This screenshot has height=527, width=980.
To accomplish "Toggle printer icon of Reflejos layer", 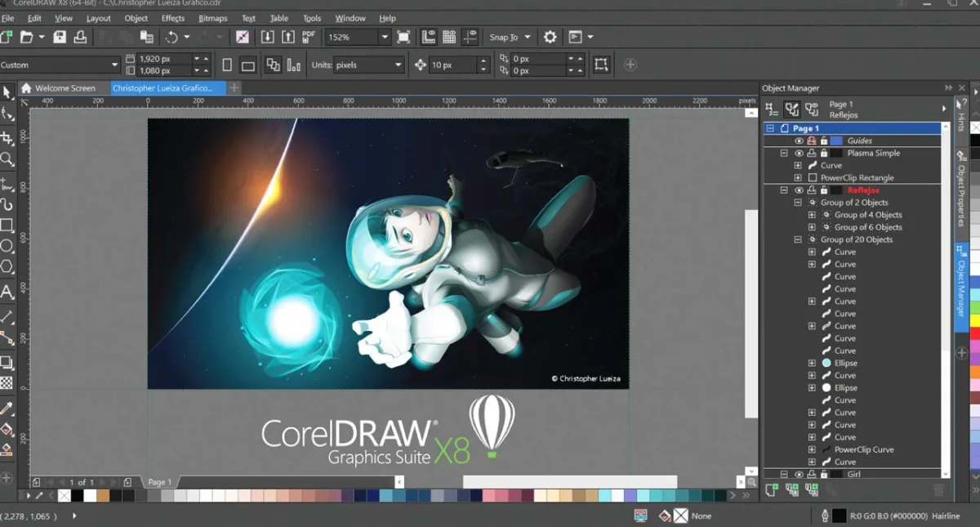I will pyautogui.click(x=811, y=190).
